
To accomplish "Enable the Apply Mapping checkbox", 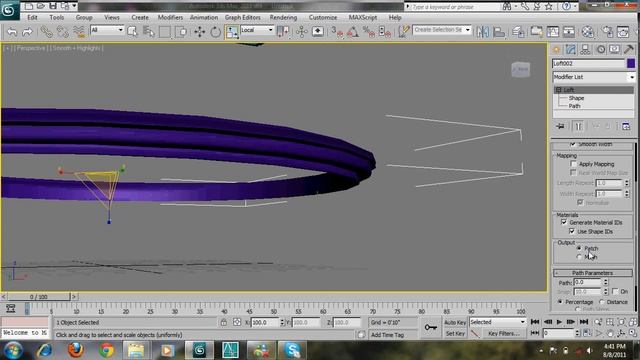I will 573,164.
